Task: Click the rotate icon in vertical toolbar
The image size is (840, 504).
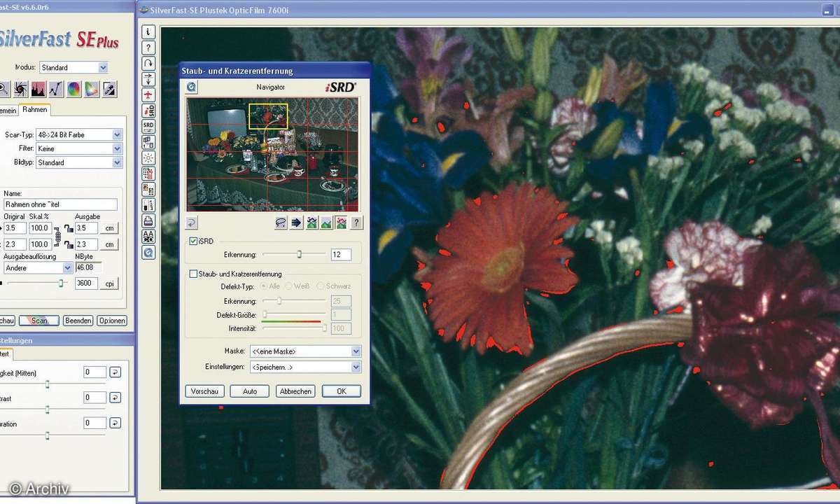Action: coord(148,63)
